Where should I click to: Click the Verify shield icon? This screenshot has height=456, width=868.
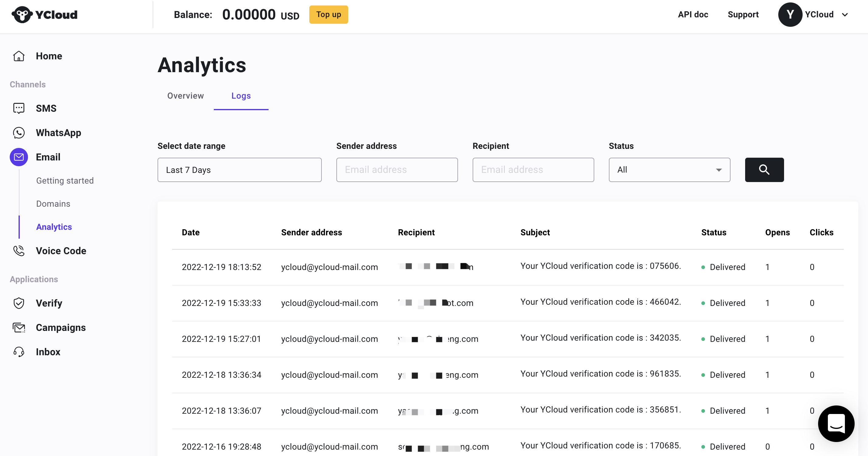19,303
